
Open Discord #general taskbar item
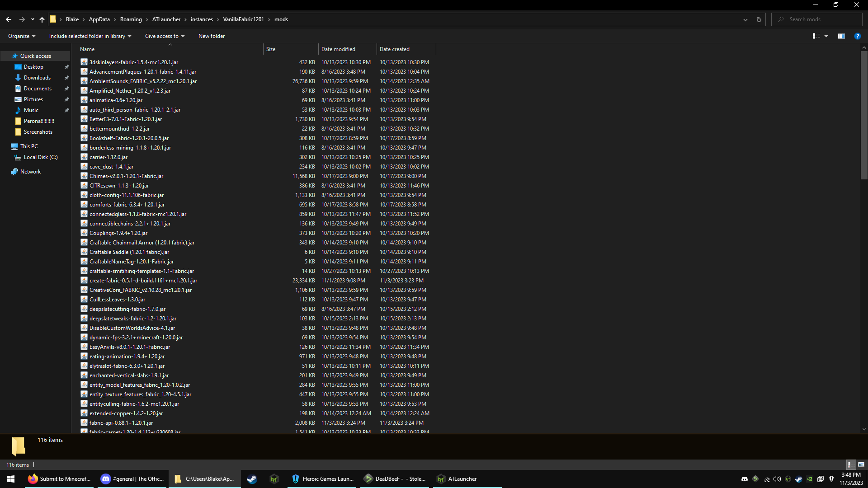point(132,479)
